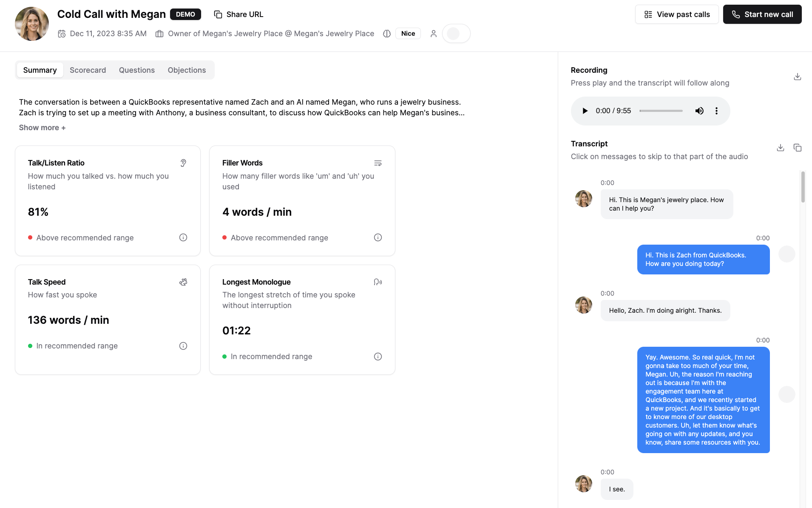812x508 pixels.
Task: Jump to Megan's greeting message
Action: point(666,204)
